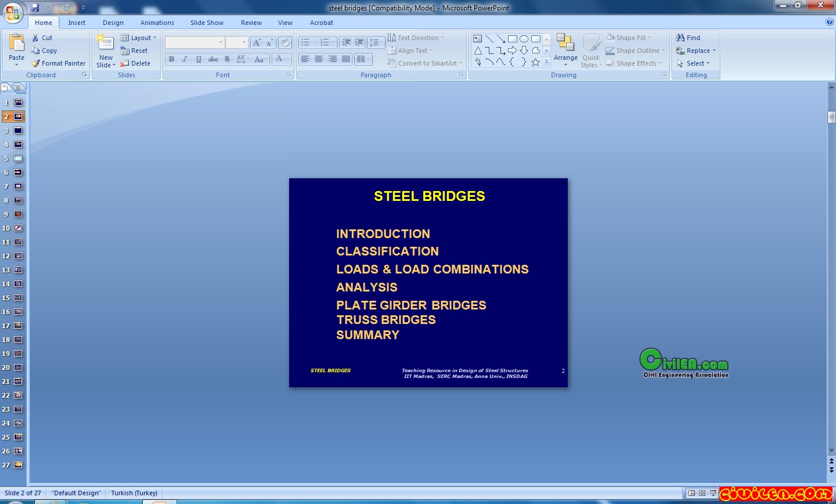
Task: Open the Select dropdown
Action: 693,63
